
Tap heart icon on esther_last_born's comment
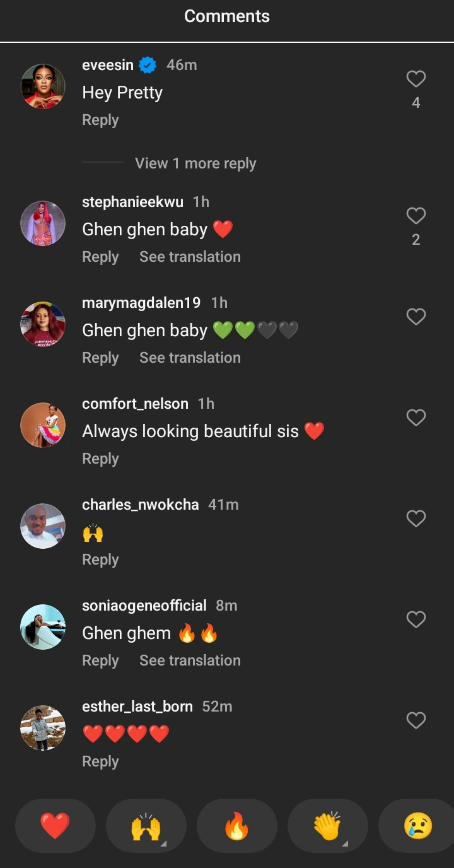pos(416,720)
